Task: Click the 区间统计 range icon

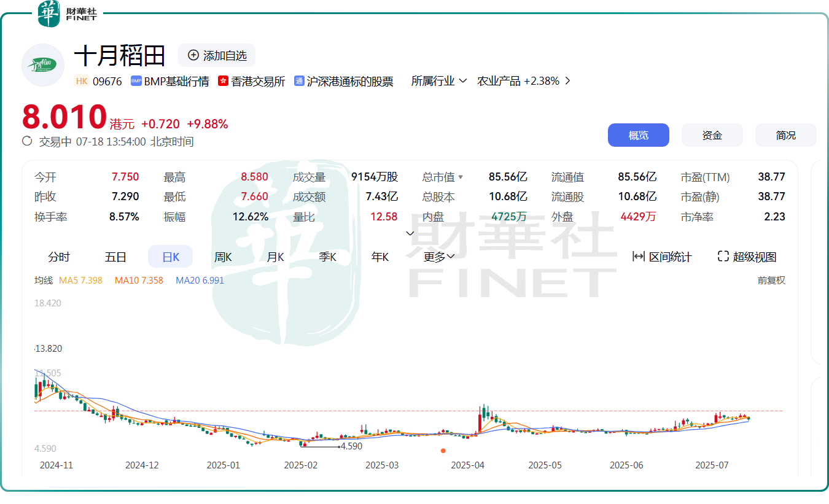Action: pos(639,257)
